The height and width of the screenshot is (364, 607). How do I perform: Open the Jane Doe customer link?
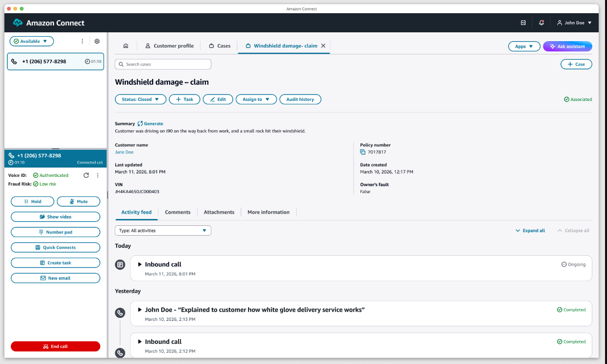tap(124, 152)
